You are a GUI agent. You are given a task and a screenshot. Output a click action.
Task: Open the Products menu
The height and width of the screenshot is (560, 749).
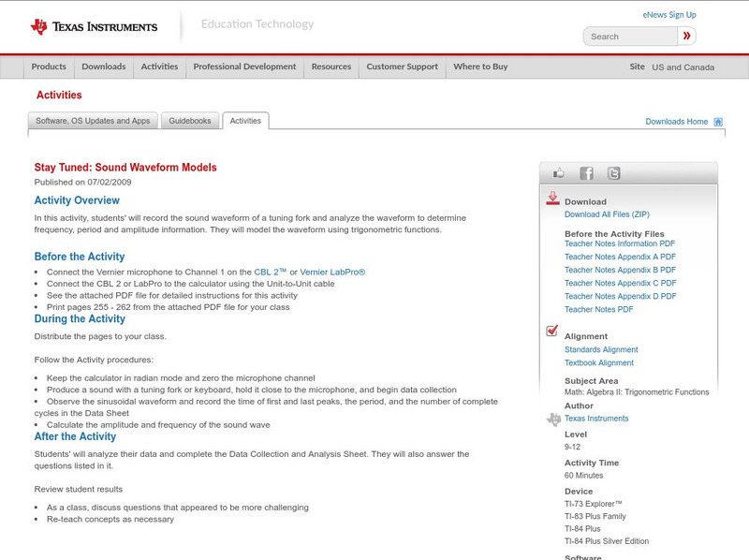pos(49,66)
